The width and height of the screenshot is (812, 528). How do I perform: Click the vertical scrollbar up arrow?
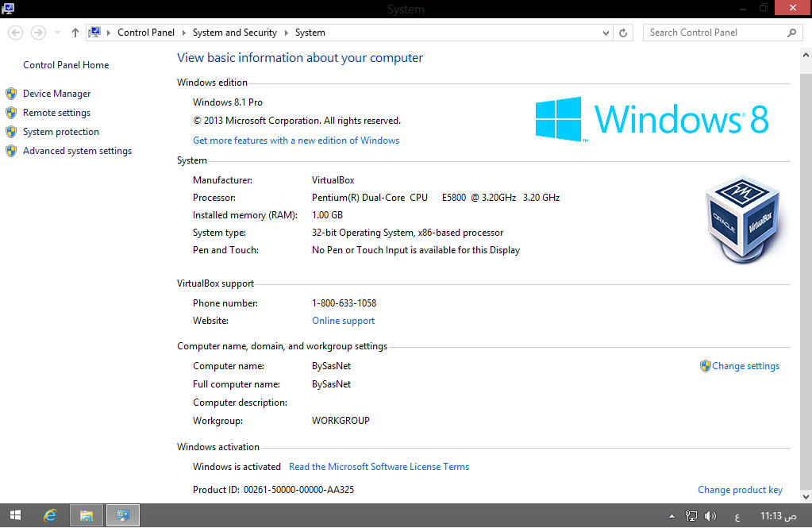tap(806, 55)
